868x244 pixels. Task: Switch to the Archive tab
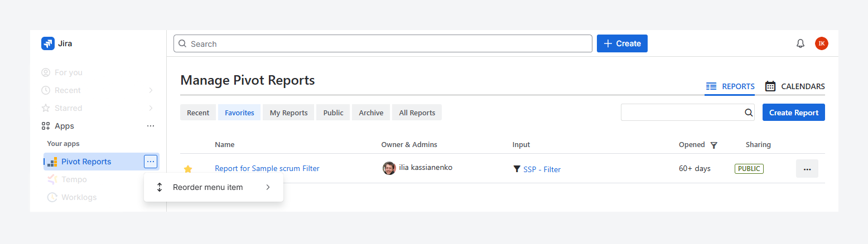pos(371,113)
